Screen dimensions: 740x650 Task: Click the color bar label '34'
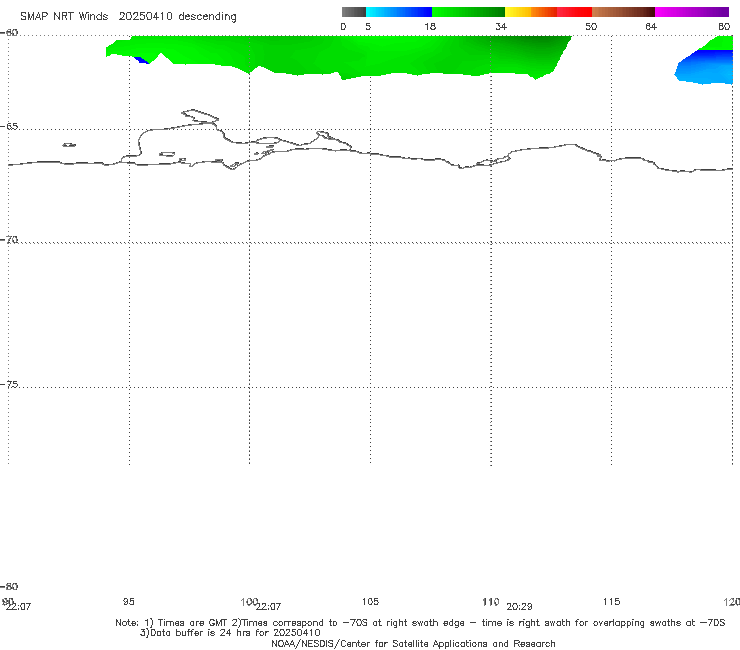[x=501, y=26]
